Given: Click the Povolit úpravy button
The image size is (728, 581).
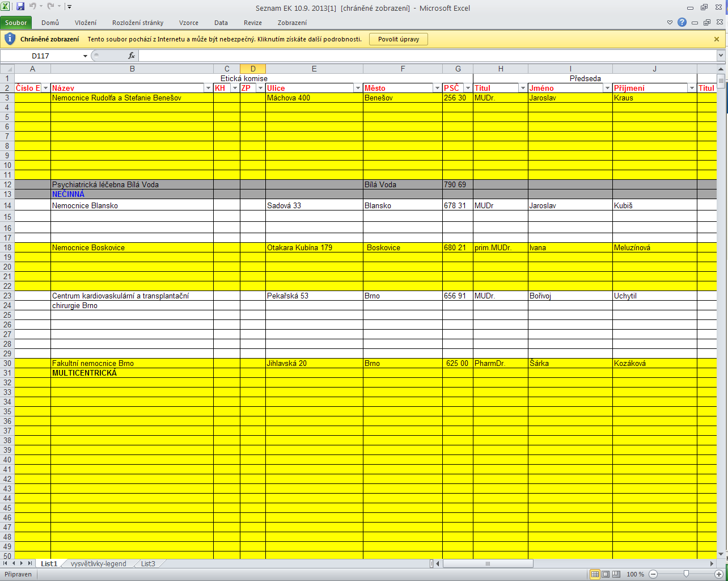Looking at the screenshot, I should (x=399, y=39).
